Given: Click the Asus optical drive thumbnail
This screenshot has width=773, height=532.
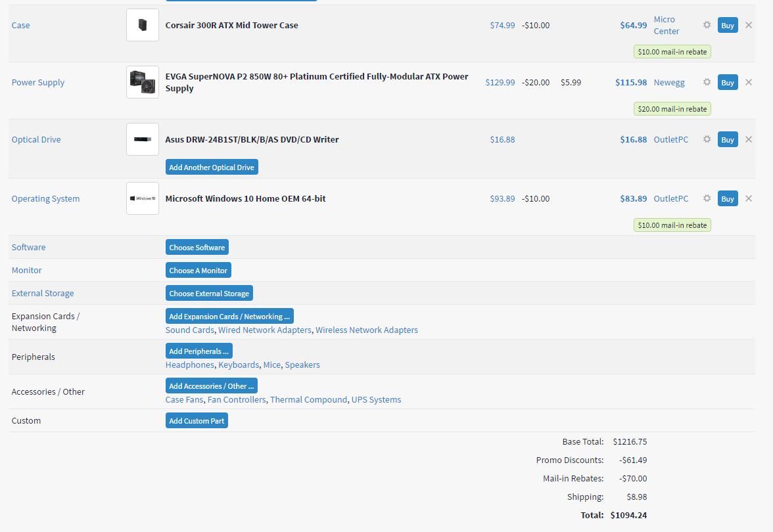Looking at the screenshot, I should [143, 139].
